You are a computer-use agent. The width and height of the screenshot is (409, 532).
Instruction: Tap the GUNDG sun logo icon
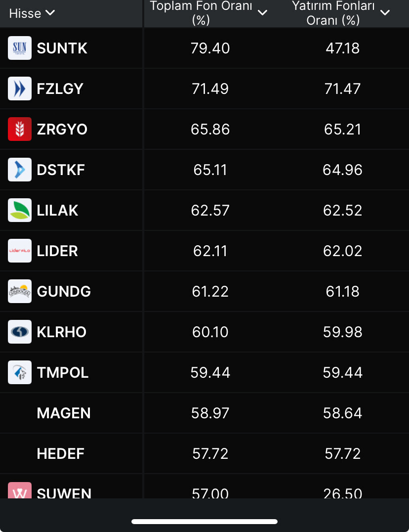point(20,291)
